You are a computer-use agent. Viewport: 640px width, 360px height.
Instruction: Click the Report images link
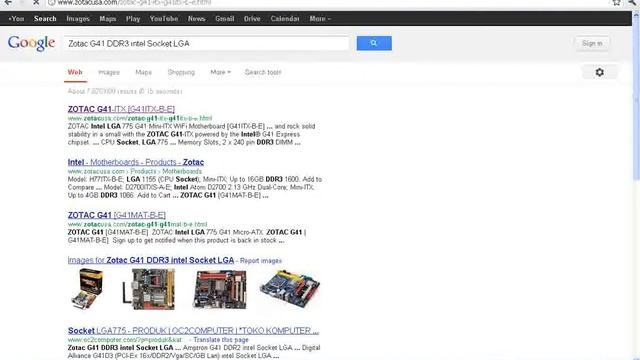pyautogui.click(x=261, y=260)
